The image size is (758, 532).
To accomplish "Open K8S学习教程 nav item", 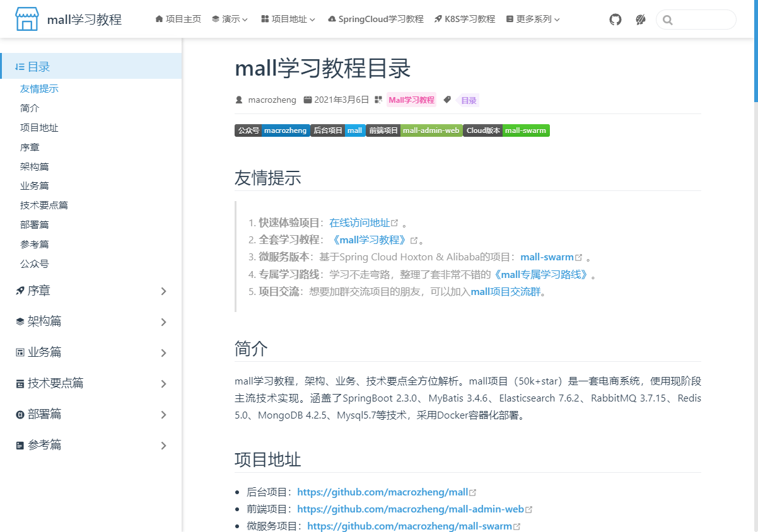I will 465,19.
